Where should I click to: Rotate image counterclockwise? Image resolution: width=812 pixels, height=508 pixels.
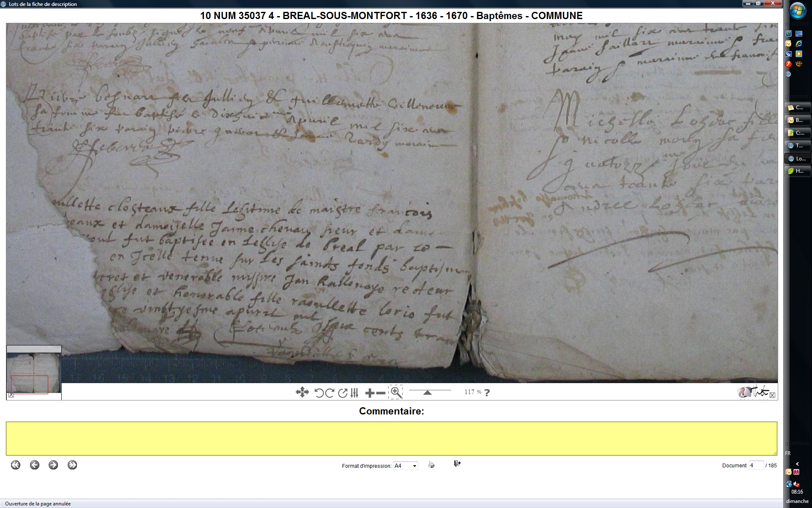[x=319, y=393]
